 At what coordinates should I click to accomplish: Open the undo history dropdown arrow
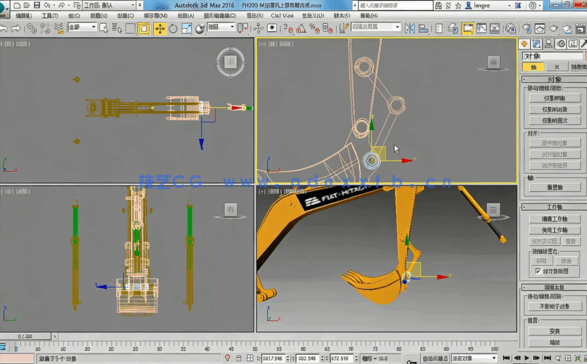54,5
